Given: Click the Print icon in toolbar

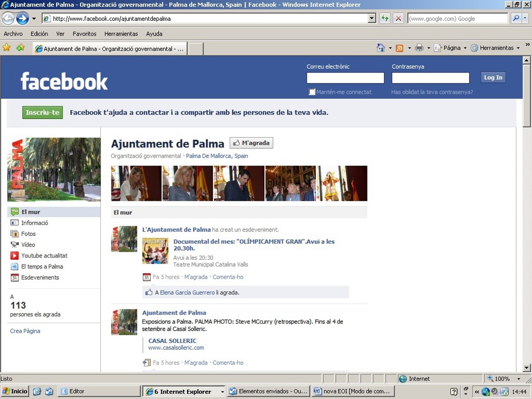Looking at the screenshot, I should (419, 48).
